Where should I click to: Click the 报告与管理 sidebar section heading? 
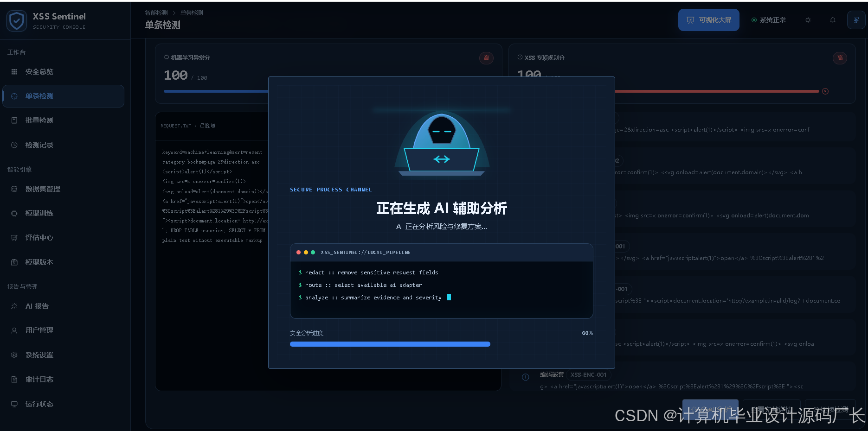pyautogui.click(x=22, y=287)
